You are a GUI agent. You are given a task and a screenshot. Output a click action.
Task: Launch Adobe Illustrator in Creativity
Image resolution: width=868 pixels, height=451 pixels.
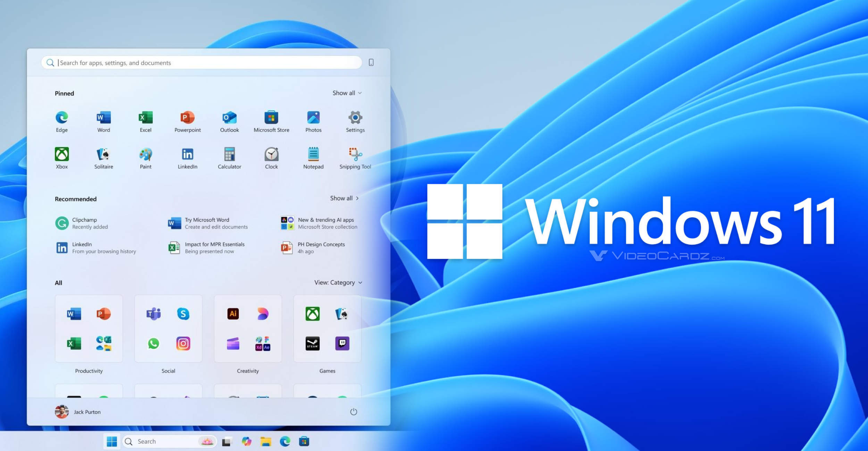(x=233, y=314)
